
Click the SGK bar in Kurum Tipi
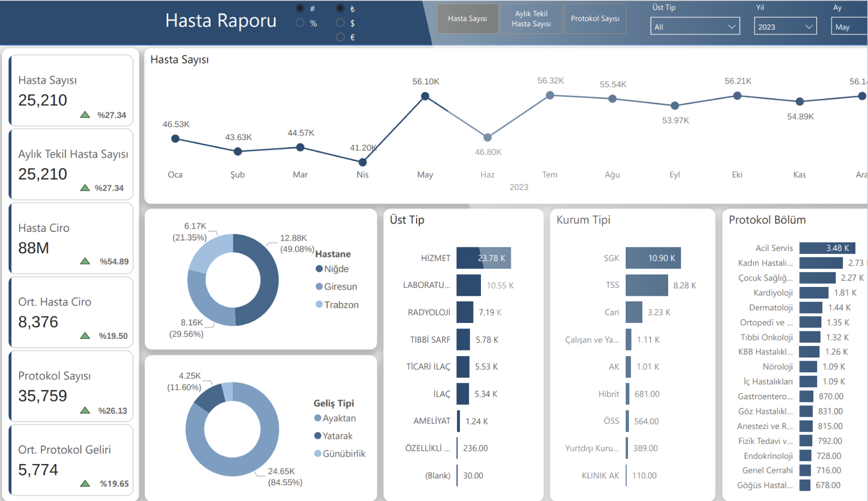[x=653, y=258]
